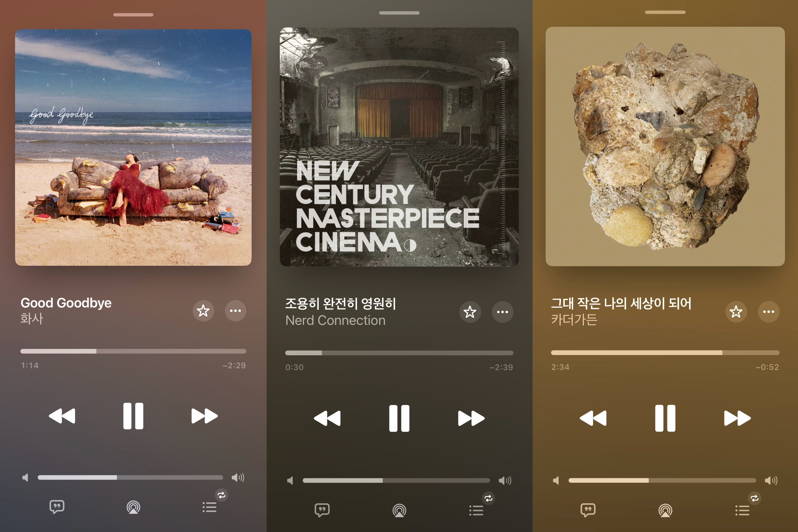Tap the low-volume speaker in the Nerd Connection player
Screen dimensions: 798x532
click(x=290, y=480)
